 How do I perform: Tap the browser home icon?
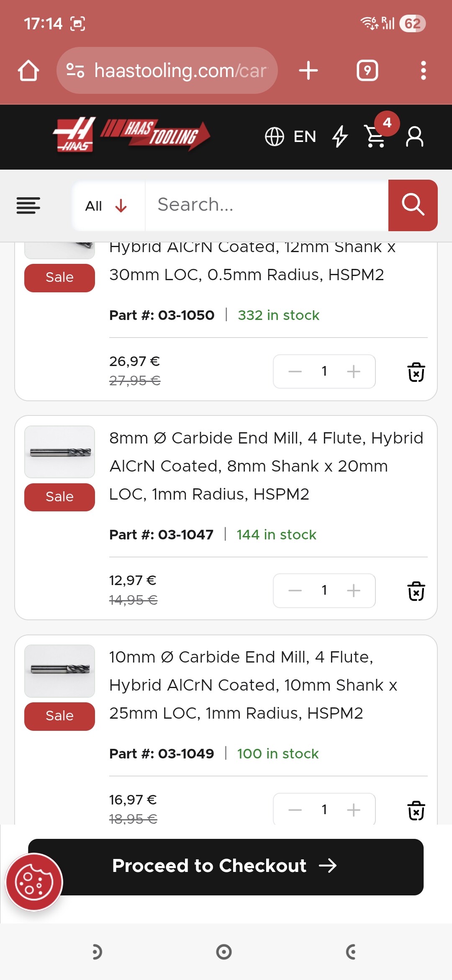coord(28,70)
